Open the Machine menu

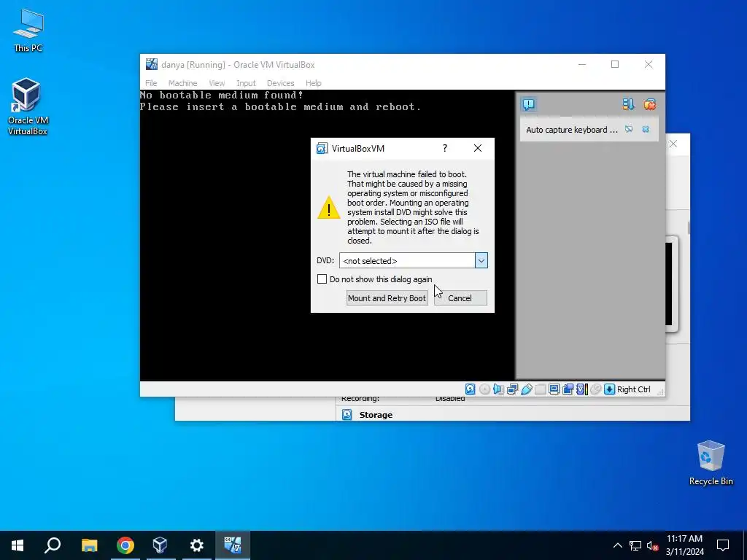point(182,83)
